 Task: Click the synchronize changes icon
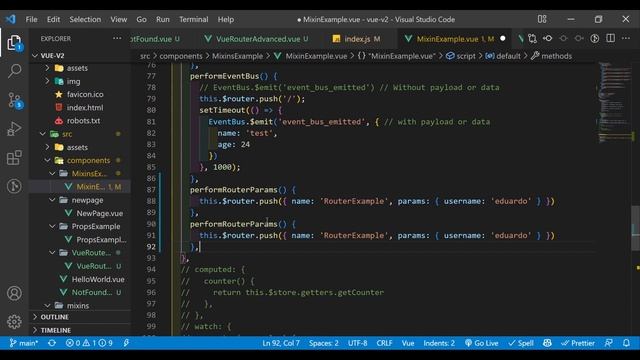click(x=52, y=343)
